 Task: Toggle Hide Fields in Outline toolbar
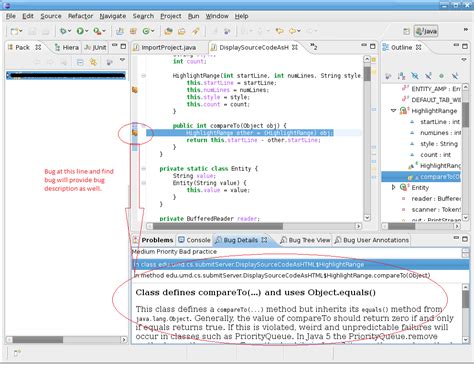tap(415, 76)
